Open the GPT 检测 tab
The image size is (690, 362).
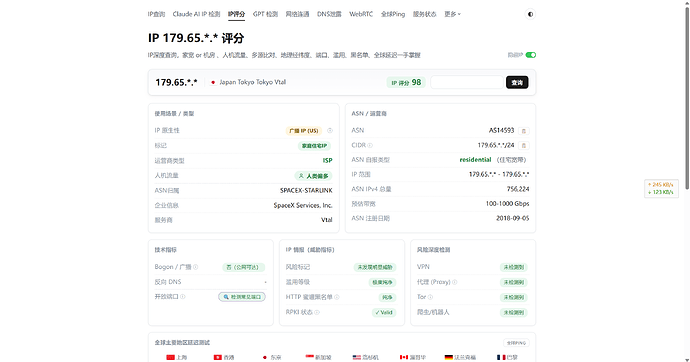pyautogui.click(x=265, y=14)
